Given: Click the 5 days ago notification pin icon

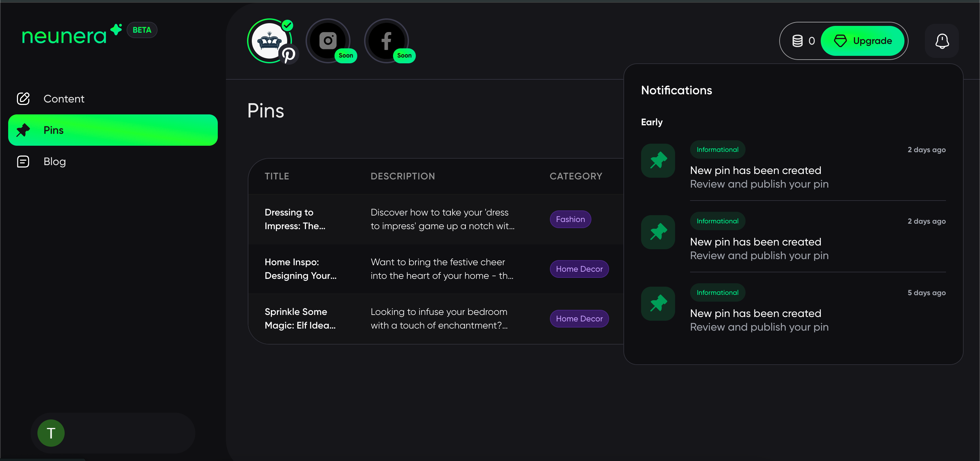Looking at the screenshot, I should 658,303.
